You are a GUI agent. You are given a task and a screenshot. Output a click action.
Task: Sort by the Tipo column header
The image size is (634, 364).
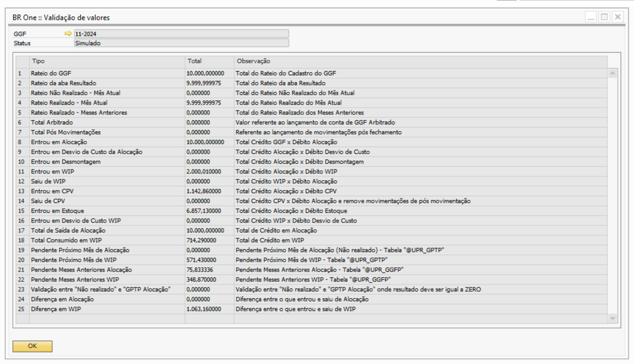coord(107,61)
